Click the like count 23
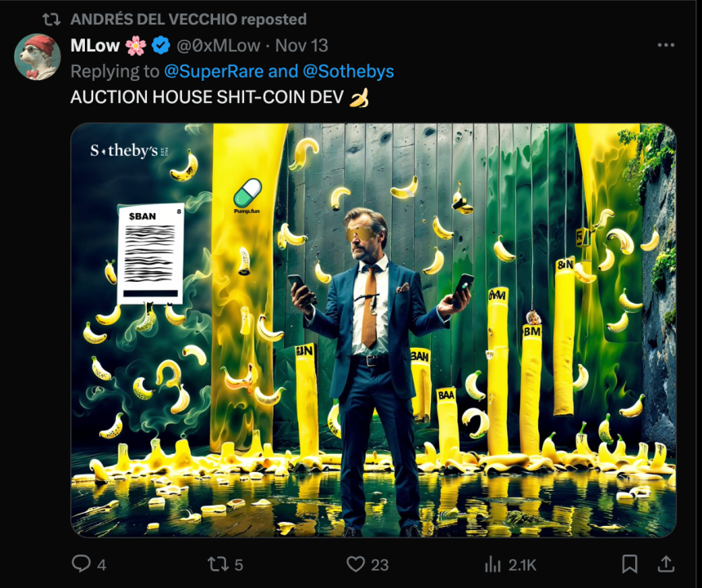 point(380,565)
